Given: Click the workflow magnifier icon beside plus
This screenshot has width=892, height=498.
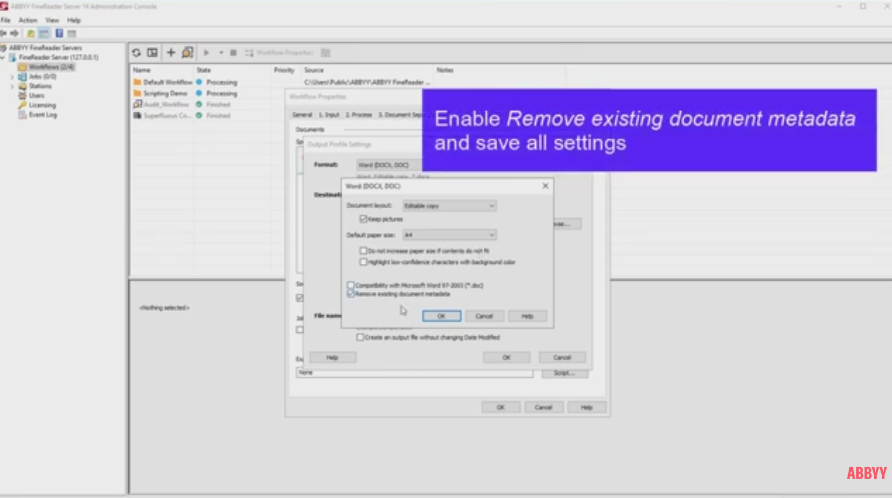Looking at the screenshot, I should [x=187, y=53].
